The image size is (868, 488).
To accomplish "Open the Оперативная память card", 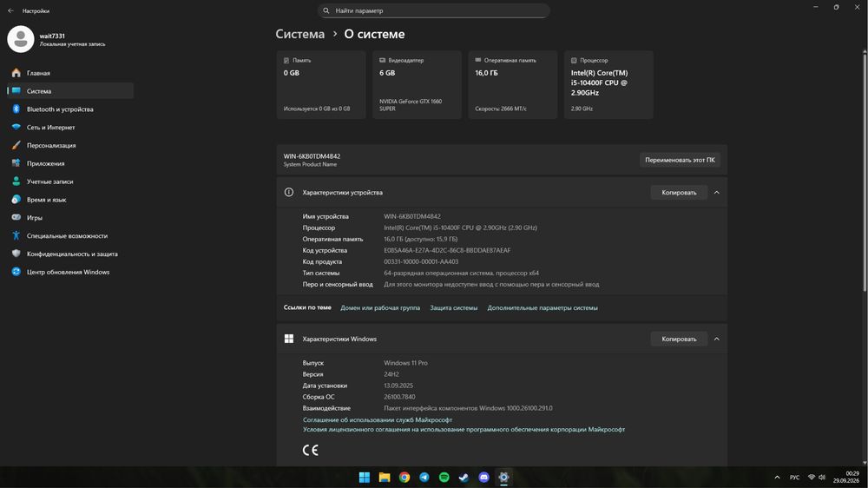I will click(513, 85).
